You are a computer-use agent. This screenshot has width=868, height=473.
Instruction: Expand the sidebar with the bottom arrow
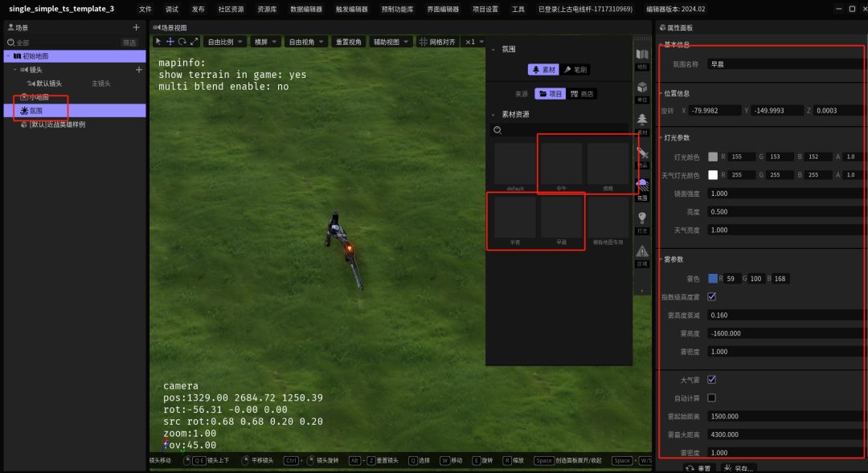pos(642,291)
